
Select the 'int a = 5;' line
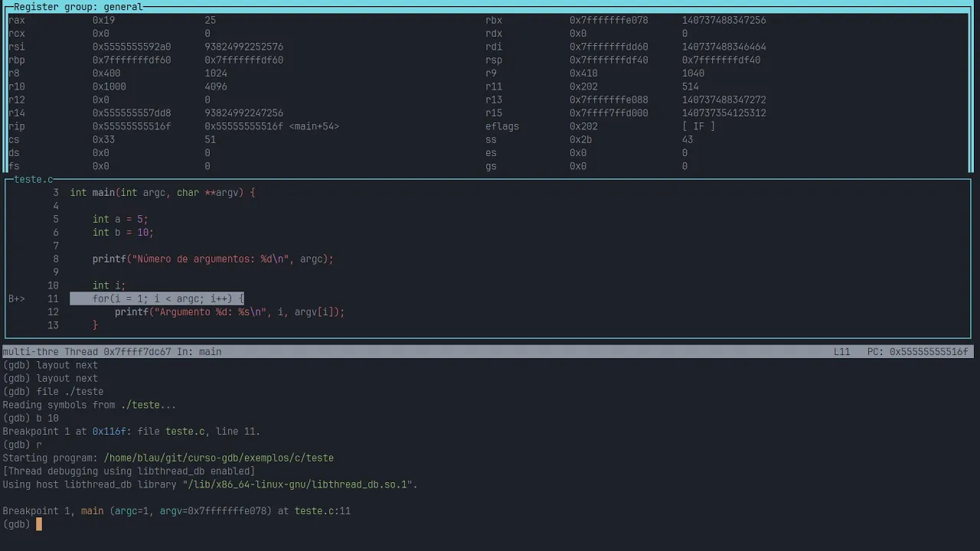coord(120,219)
